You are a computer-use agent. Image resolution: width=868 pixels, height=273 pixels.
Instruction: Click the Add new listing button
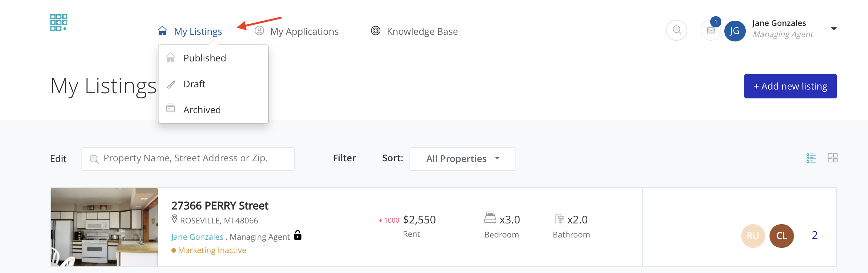tap(790, 86)
